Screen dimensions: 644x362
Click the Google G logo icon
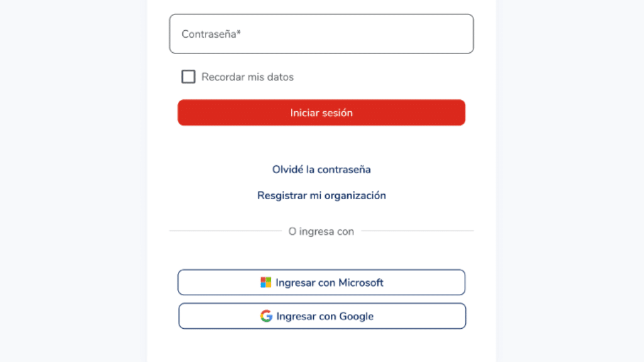coord(266,316)
